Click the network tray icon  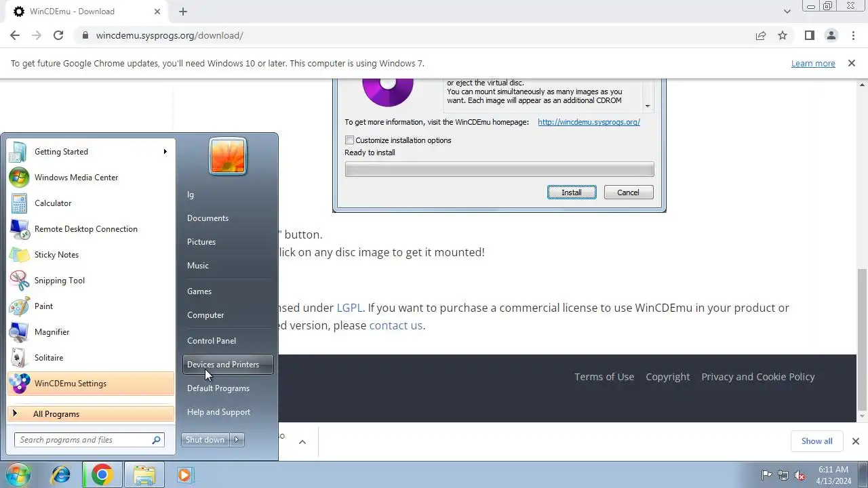point(783,475)
